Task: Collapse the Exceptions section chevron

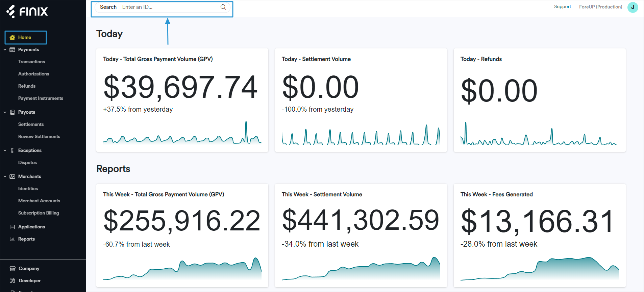Action: pos(5,151)
